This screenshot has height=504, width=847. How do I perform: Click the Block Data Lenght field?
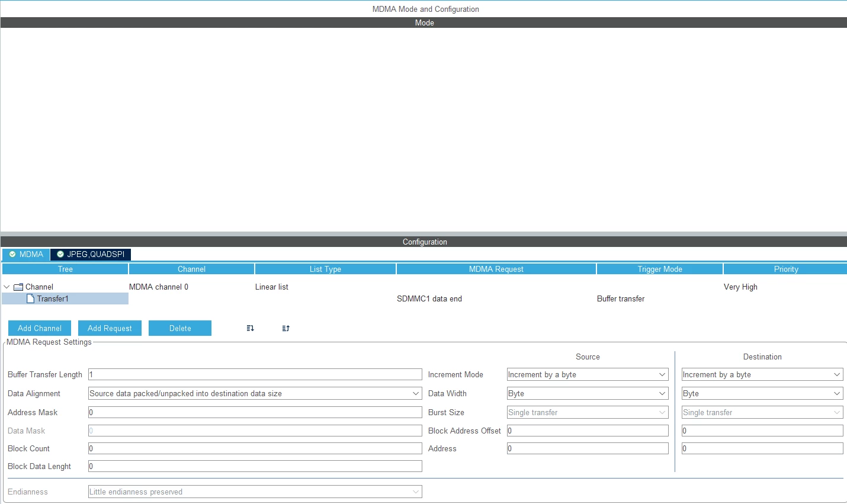click(x=255, y=467)
